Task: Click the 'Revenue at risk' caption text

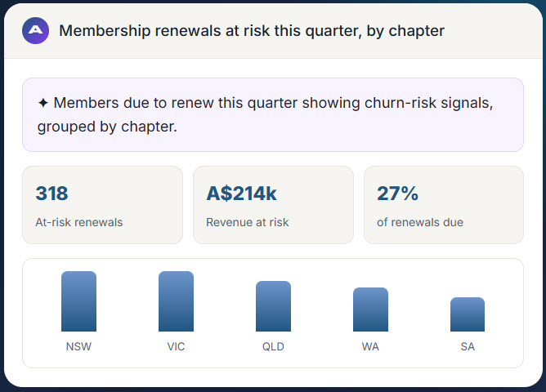Action: click(247, 222)
